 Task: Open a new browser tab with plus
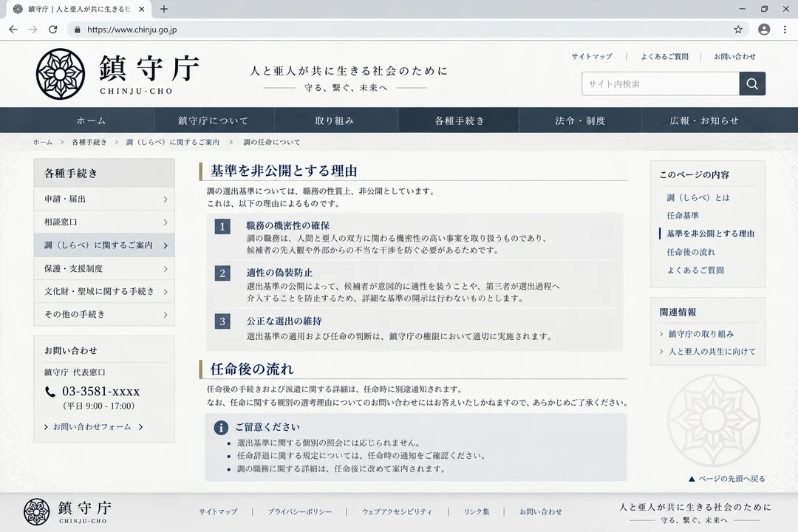(163, 9)
